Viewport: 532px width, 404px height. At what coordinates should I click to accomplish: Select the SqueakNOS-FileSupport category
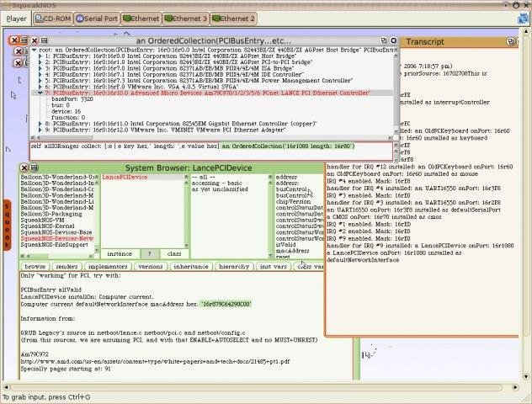(x=54, y=245)
